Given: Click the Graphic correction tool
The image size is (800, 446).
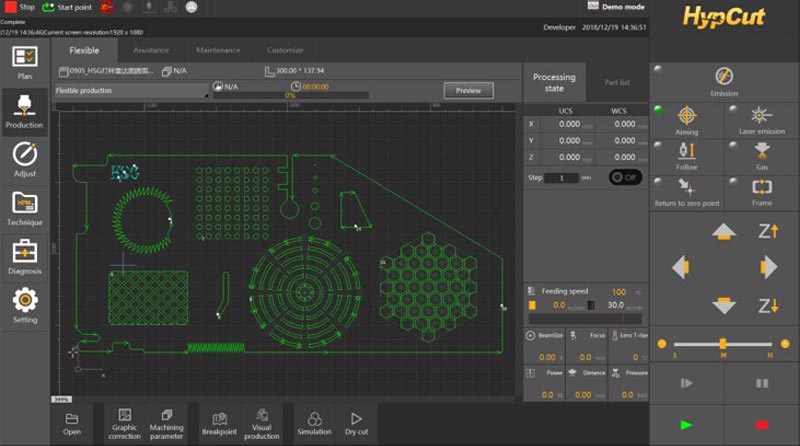Looking at the screenshot, I should (x=124, y=421).
